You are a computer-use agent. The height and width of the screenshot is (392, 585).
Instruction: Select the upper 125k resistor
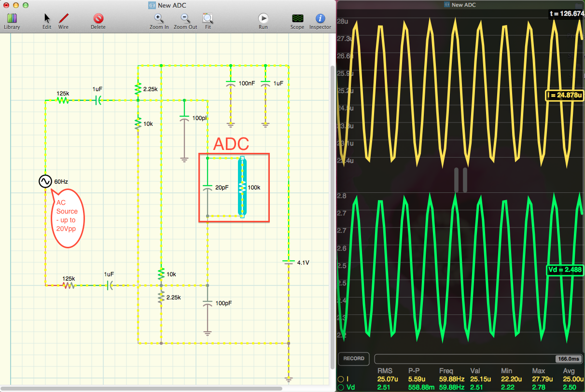click(x=63, y=100)
